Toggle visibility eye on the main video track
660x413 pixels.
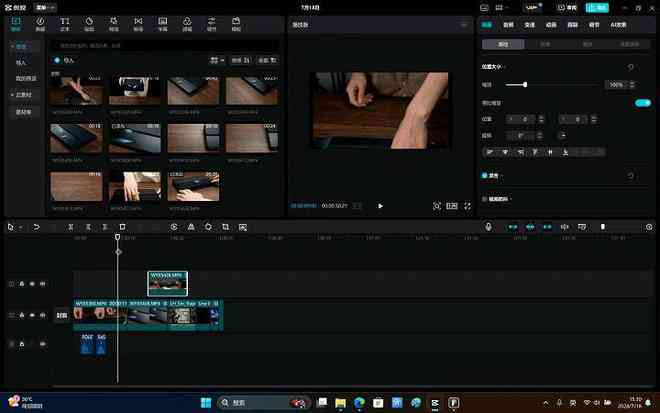[32, 315]
